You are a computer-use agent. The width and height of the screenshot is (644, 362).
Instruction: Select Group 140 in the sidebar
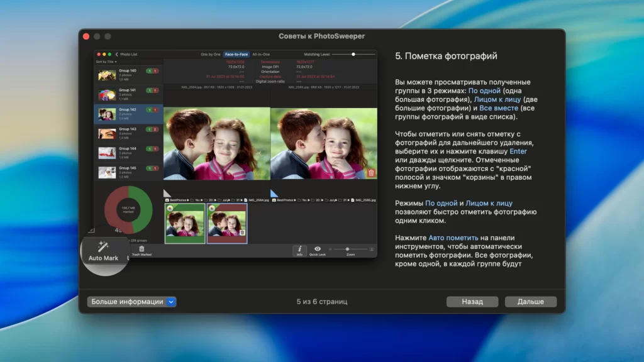pyautogui.click(x=128, y=75)
